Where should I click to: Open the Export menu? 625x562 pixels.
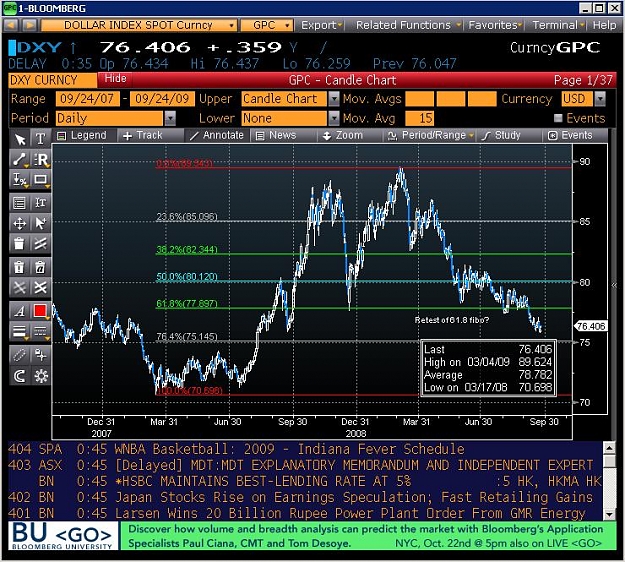tap(321, 25)
